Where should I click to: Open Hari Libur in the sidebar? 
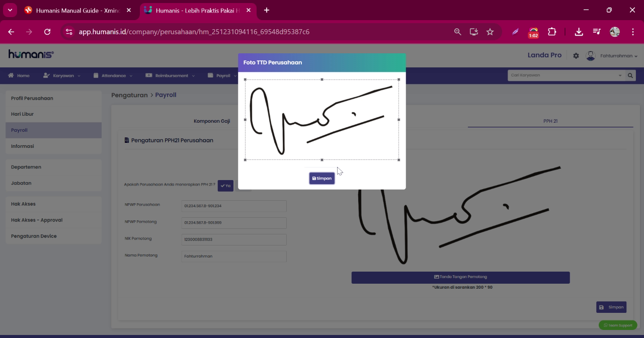point(53,114)
